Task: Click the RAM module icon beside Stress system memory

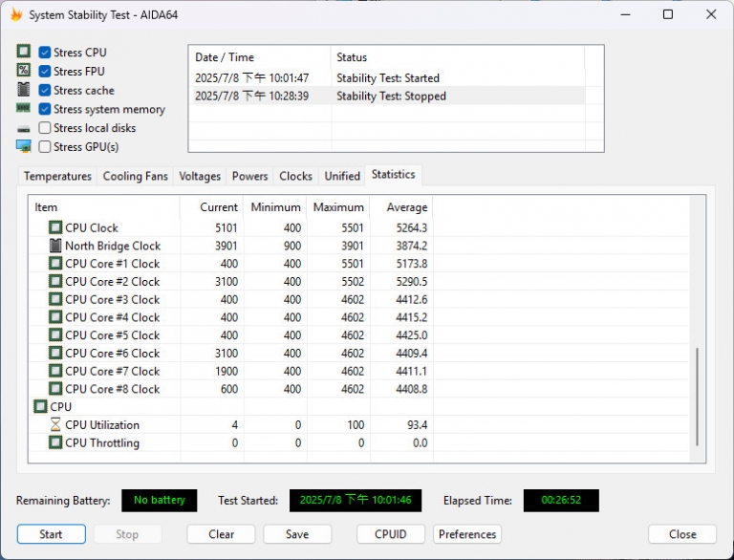Action: click(x=23, y=108)
